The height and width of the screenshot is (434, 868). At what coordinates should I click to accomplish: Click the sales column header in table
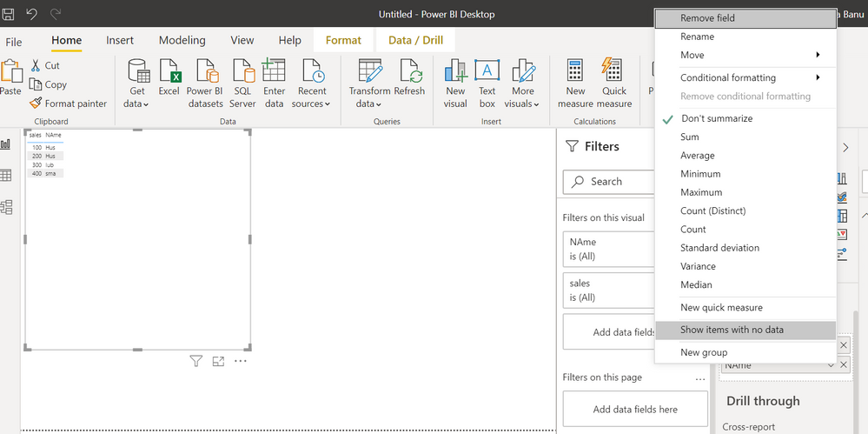(x=36, y=135)
